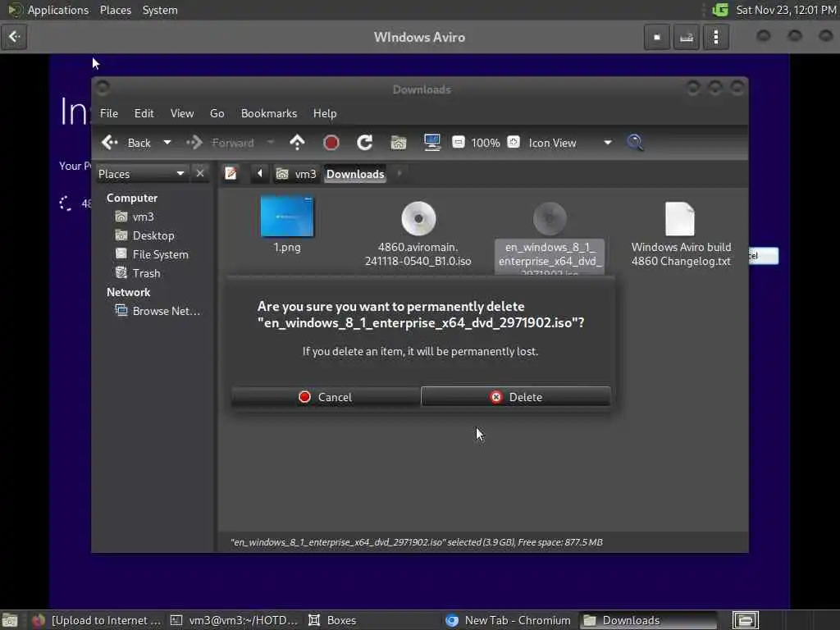Reload the current folder

365,143
